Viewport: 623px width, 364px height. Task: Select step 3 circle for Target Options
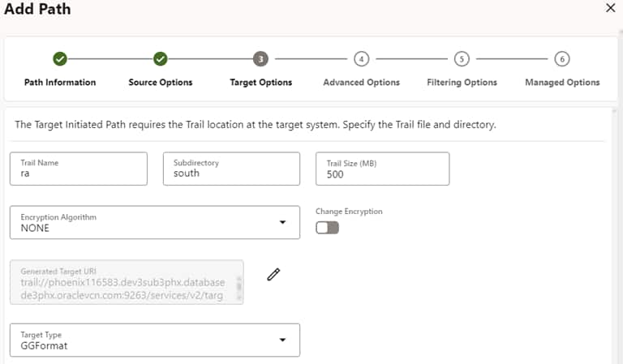[x=260, y=58]
